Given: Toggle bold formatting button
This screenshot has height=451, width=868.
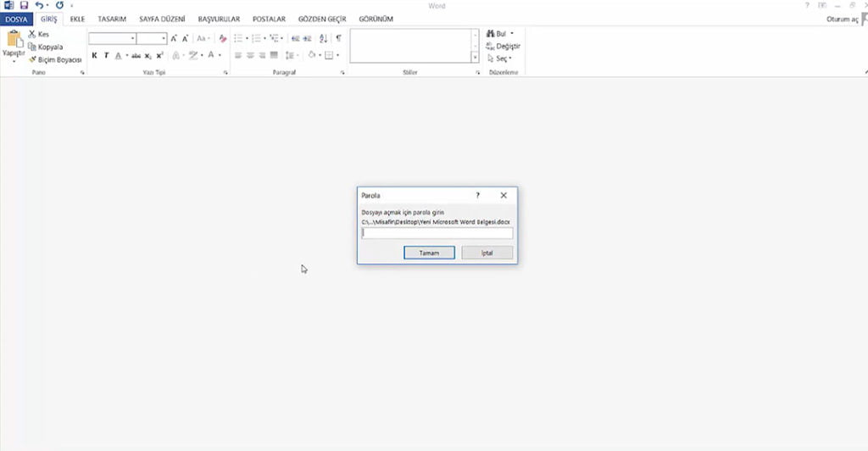Looking at the screenshot, I should pyautogui.click(x=94, y=56).
